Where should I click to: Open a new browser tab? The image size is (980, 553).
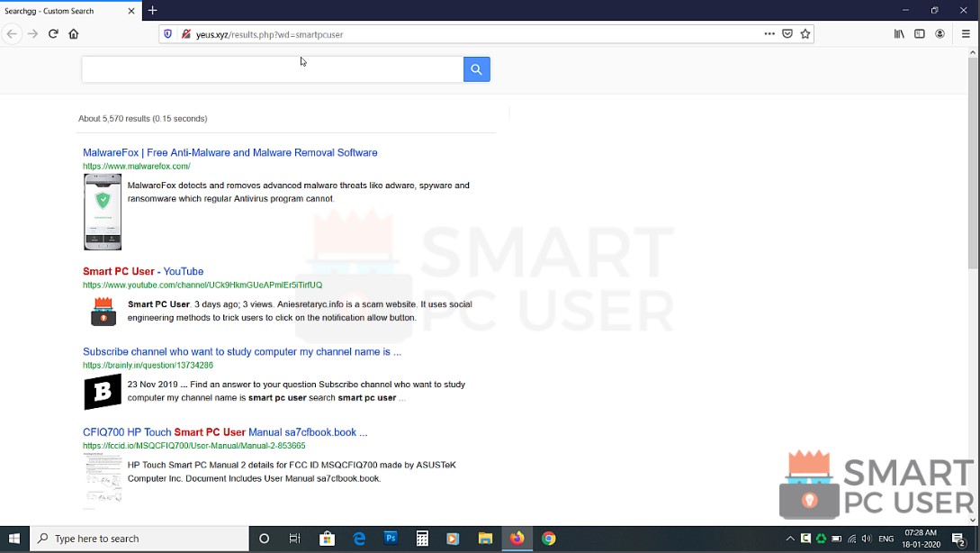point(151,11)
